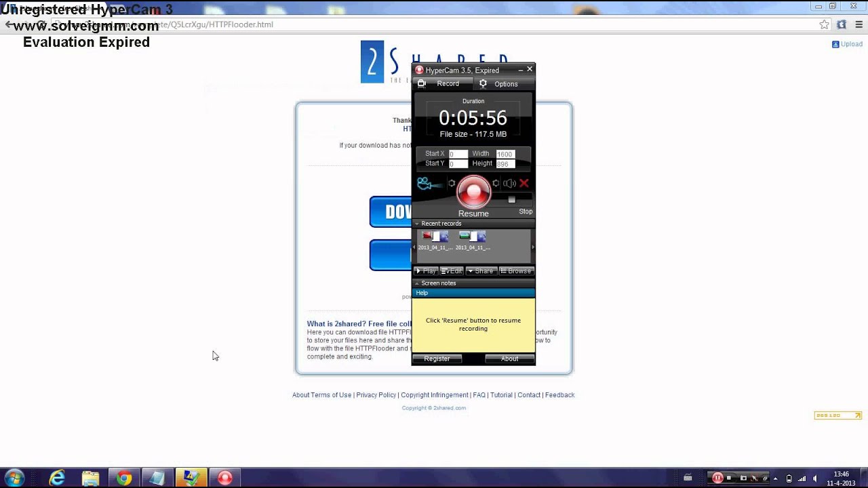Toggle the speaker sound icon in HyperCam
The image size is (868, 488).
tap(509, 183)
